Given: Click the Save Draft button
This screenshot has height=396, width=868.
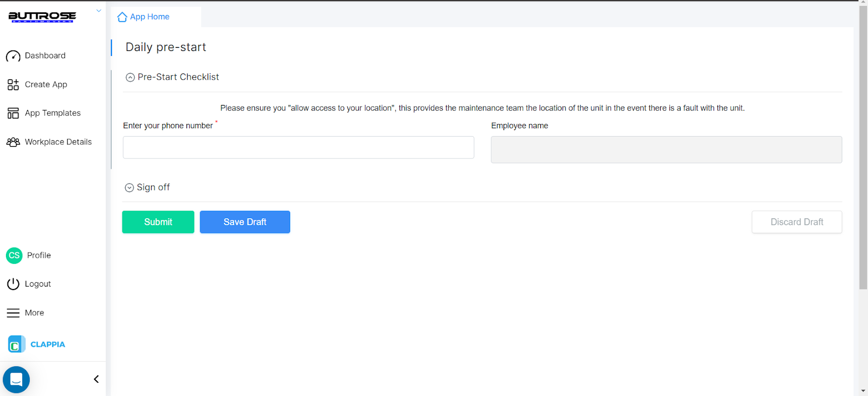Looking at the screenshot, I should click(x=245, y=222).
